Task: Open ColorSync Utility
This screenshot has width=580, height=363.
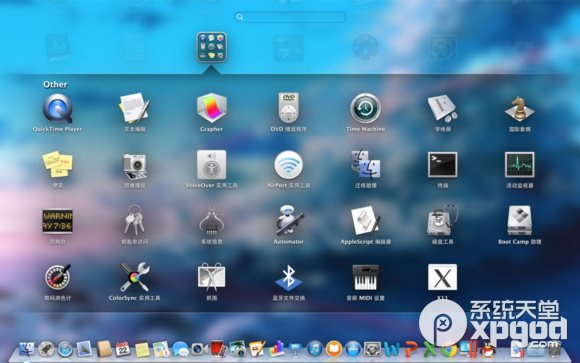Action: point(135,277)
